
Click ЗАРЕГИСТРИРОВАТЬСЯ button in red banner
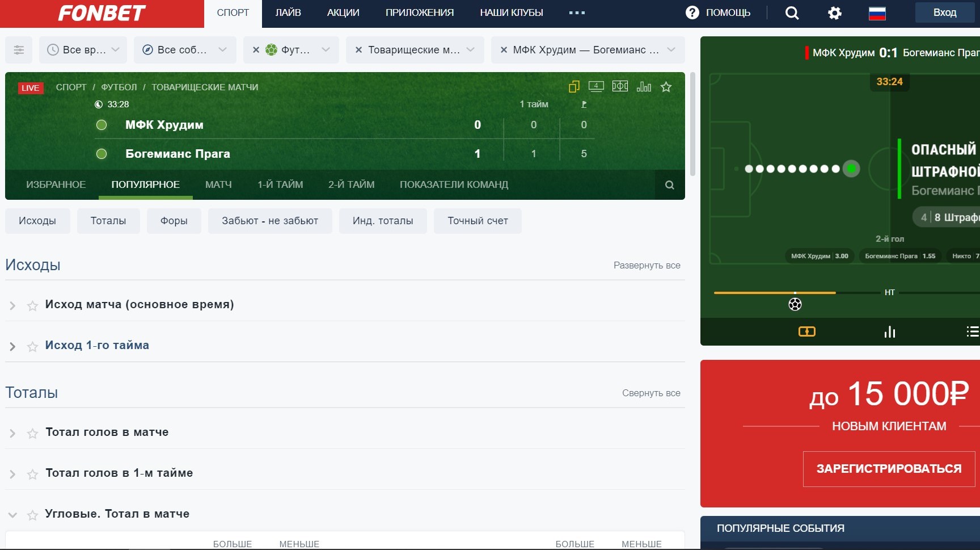click(x=889, y=469)
